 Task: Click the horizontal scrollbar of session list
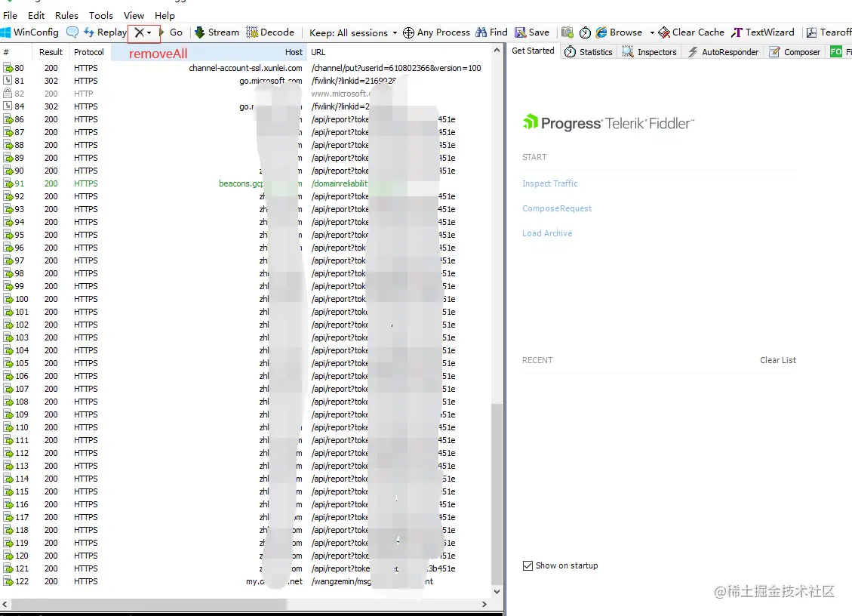[149, 604]
